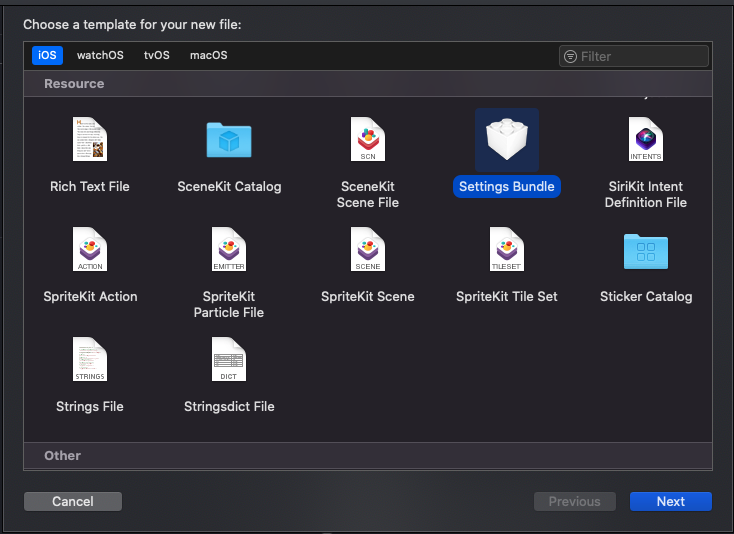Select the Stringsdict File template icon
Image resolution: width=734 pixels, height=534 pixels.
coord(229,359)
